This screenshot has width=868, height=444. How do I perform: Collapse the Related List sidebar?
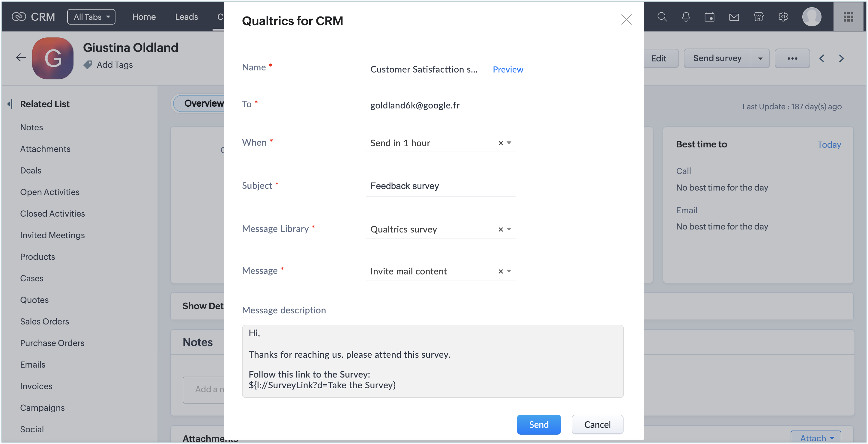pos(10,104)
